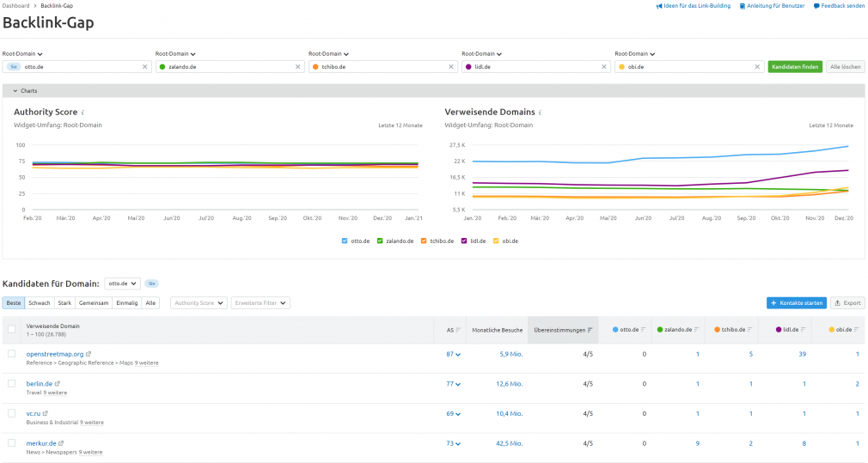868x463 pixels.
Task: Open the Authority Score filter dropdown
Action: [x=199, y=303]
